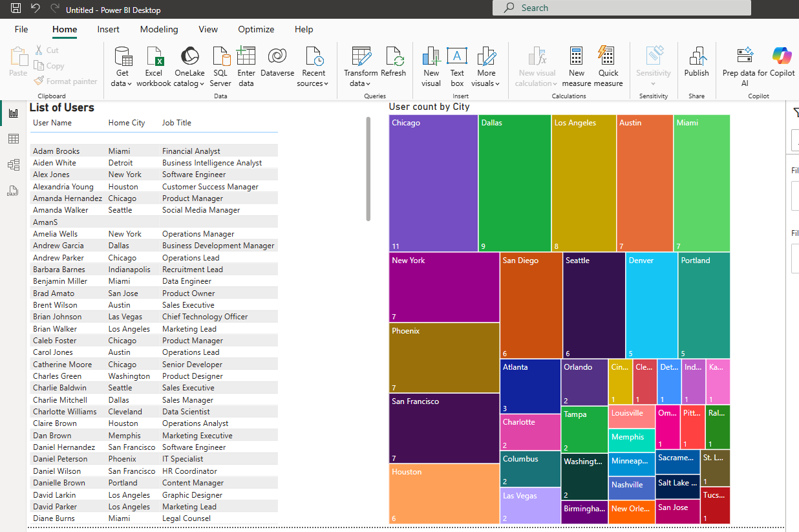Publish the report
Screen dimensions: 799x532
point(696,64)
